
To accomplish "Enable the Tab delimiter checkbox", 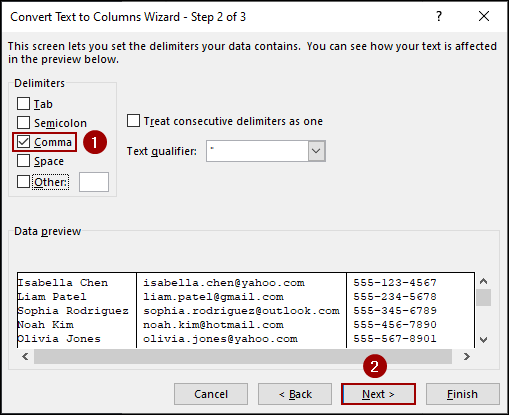I will (x=23, y=104).
